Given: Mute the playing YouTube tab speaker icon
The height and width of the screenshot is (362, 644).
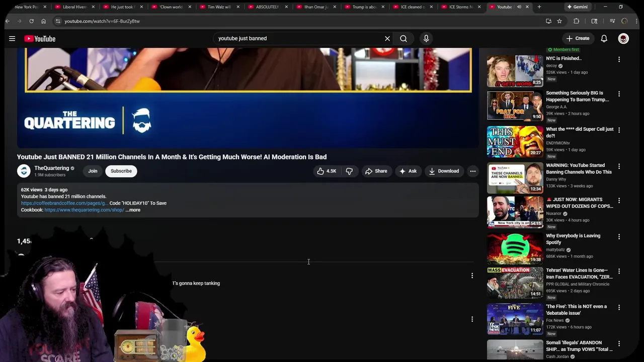Looking at the screenshot, I should [519, 7].
